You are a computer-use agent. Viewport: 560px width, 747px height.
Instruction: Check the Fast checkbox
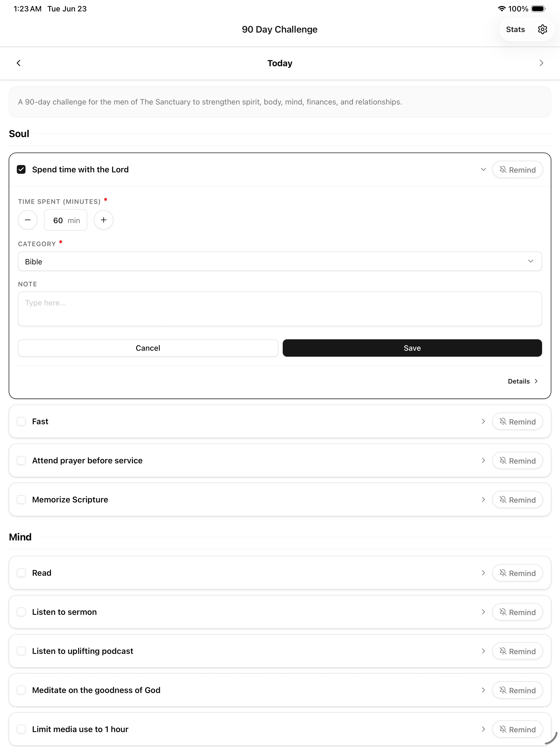21,422
